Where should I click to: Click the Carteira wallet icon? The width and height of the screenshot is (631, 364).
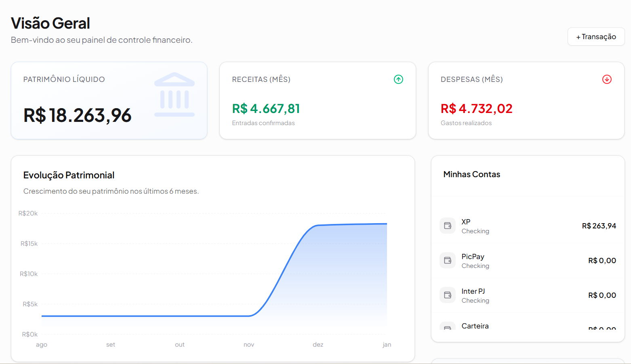click(448, 328)
